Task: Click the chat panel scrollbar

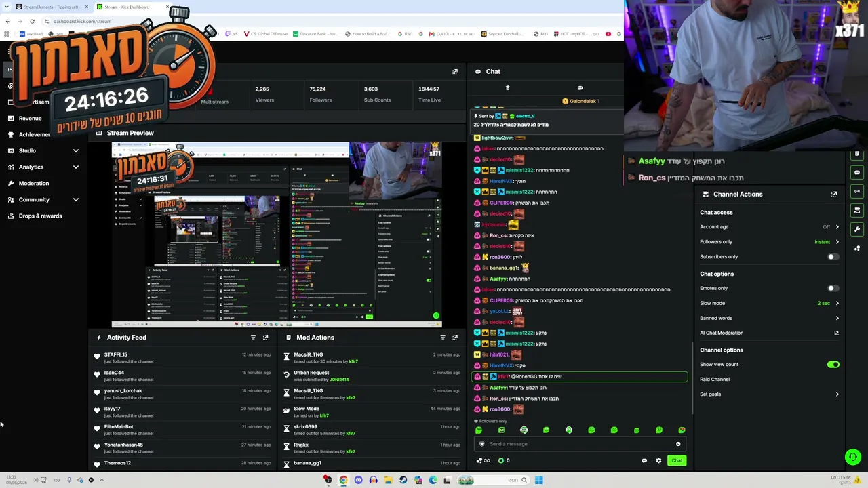Action: pos(692,380)
